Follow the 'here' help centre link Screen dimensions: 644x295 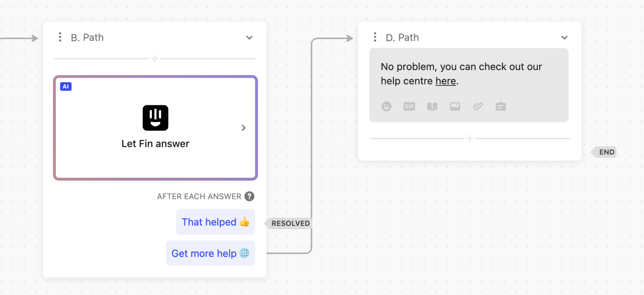coord(446,81)
